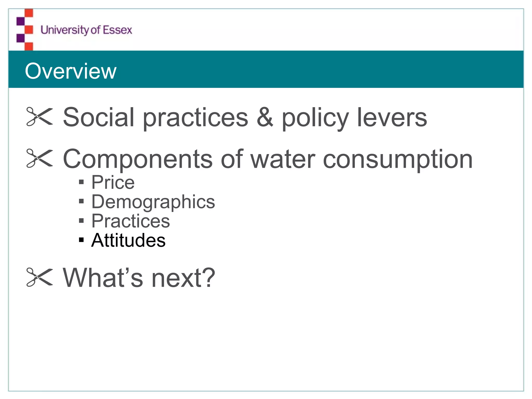Click the University of Essex checkered logo

(25, 30)
